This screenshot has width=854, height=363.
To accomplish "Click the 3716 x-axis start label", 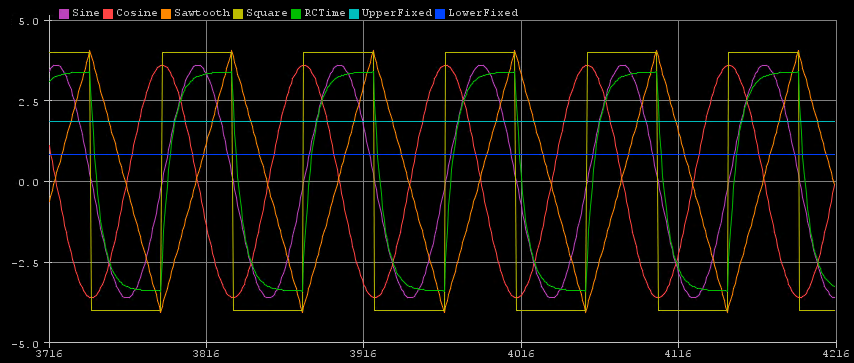I will tap(50, 354).
